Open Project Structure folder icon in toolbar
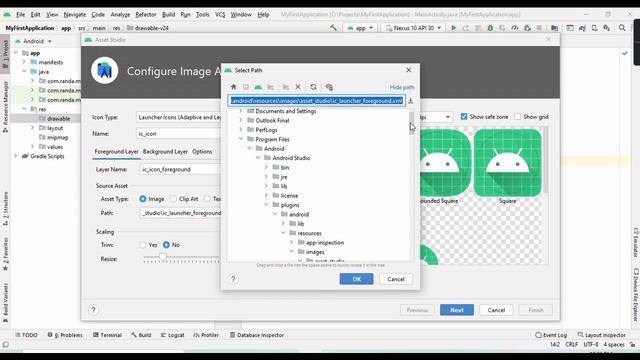The image size is (640, 360). tap(554, 28)
